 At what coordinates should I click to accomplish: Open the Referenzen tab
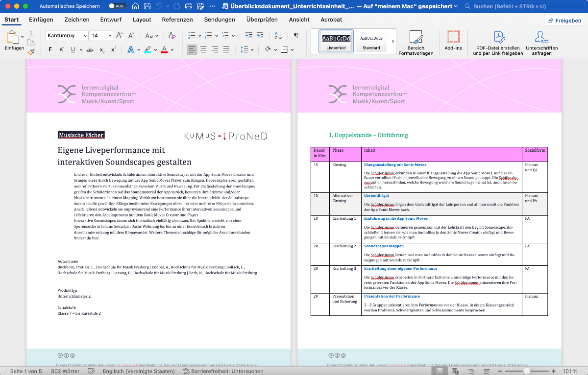[177, 20]
